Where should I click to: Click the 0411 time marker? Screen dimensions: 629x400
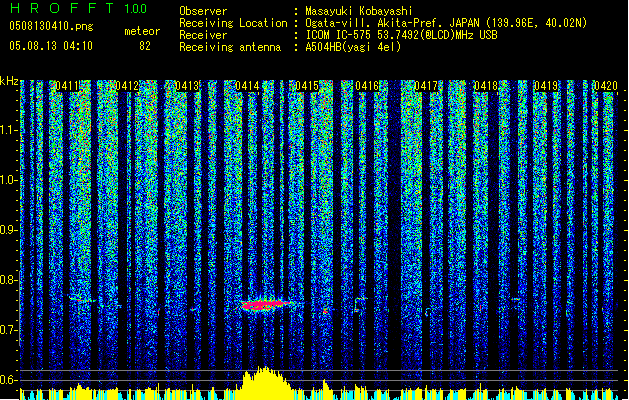[x=67, y=86]
